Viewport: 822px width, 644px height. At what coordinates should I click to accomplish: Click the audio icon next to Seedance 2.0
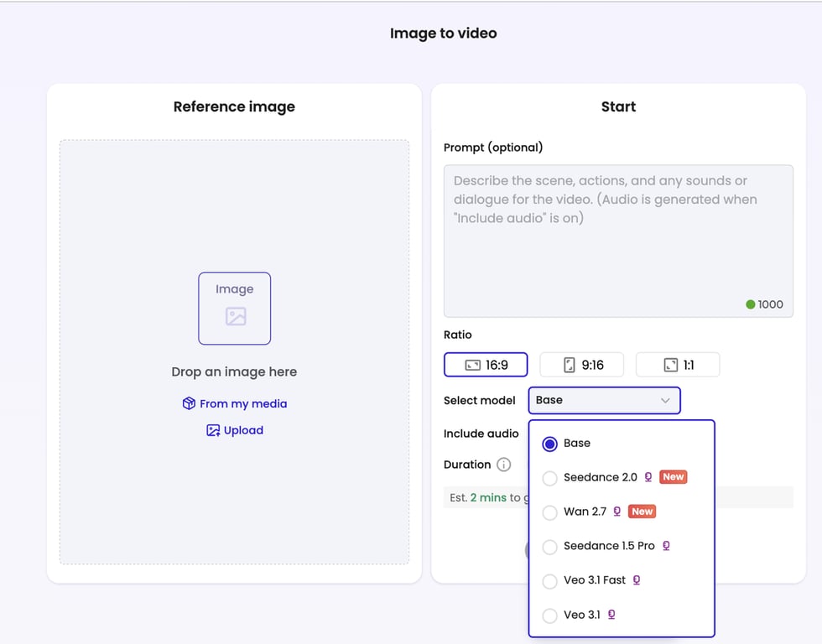(x=648, y=477)
